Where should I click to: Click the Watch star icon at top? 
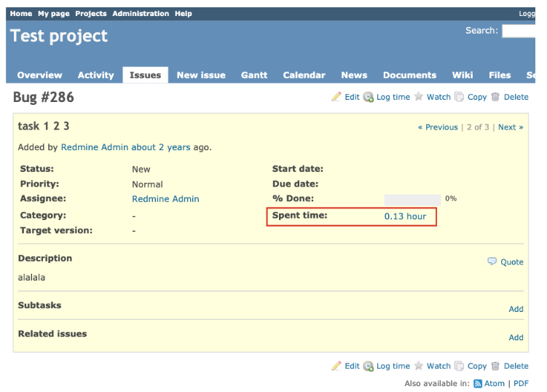[419, 97]
